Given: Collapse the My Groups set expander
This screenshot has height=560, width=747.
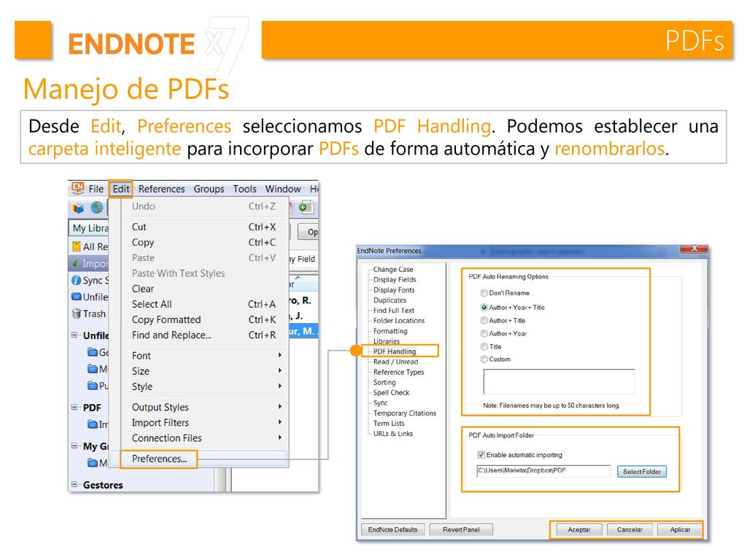Looking at the screenshot, I should (x=74, y=446).
